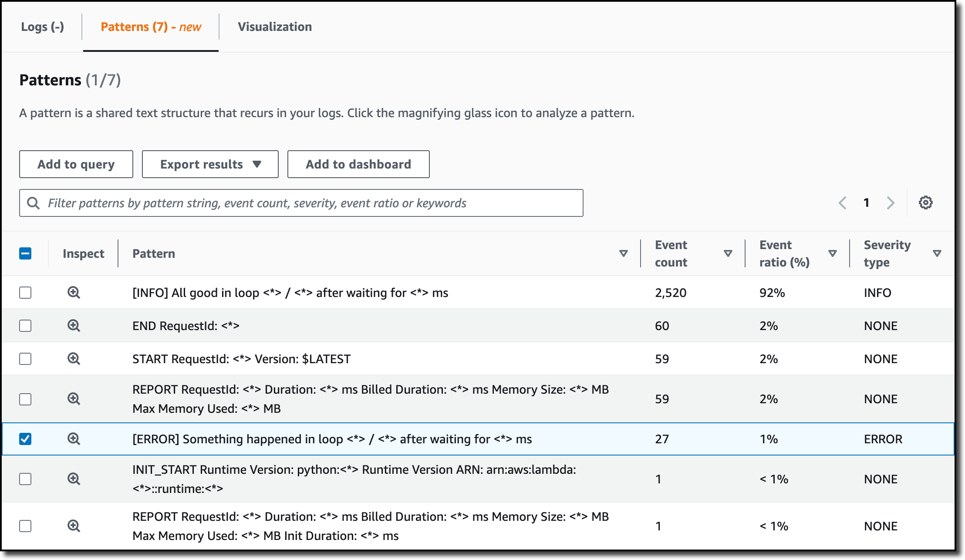Select the [INFO] All good pattern checkbox
965x560 pixels.
(25, 293)
